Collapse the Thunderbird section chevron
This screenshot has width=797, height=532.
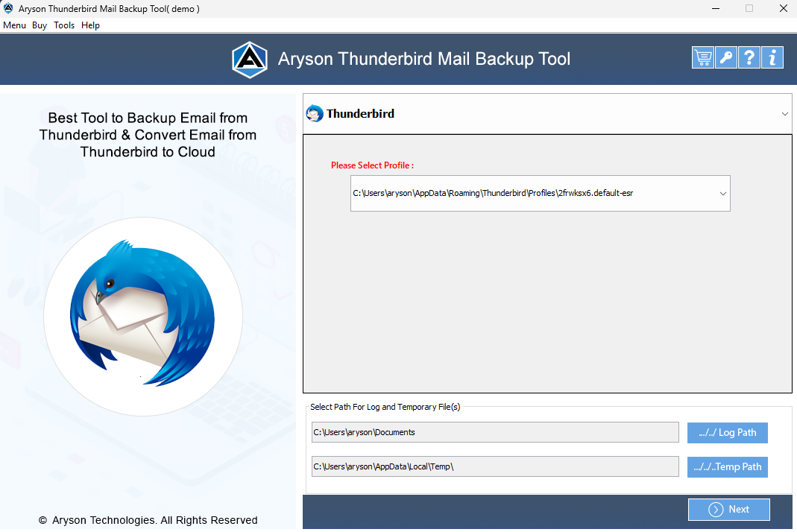(x=785, y=114)
